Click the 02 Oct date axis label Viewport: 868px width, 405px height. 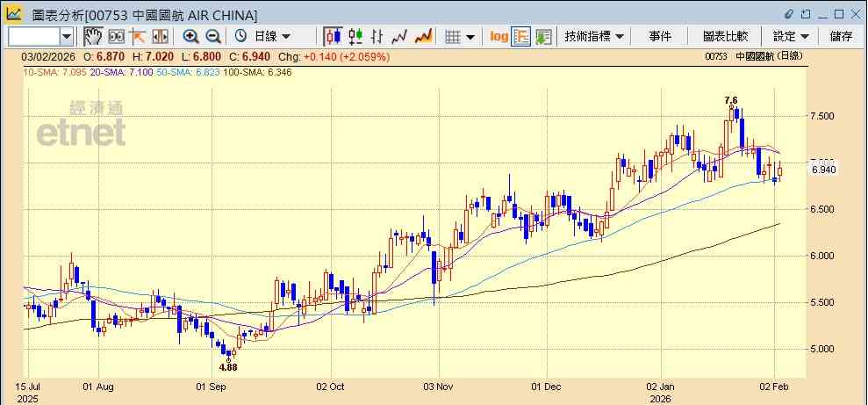[x=331, y=387]
